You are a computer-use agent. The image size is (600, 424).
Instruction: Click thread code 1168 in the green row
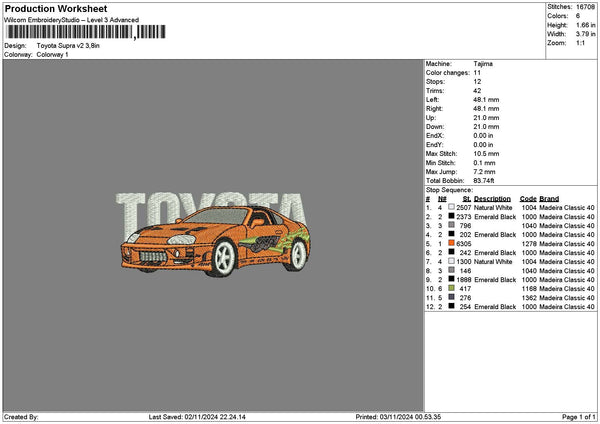[x=529, y=289]
